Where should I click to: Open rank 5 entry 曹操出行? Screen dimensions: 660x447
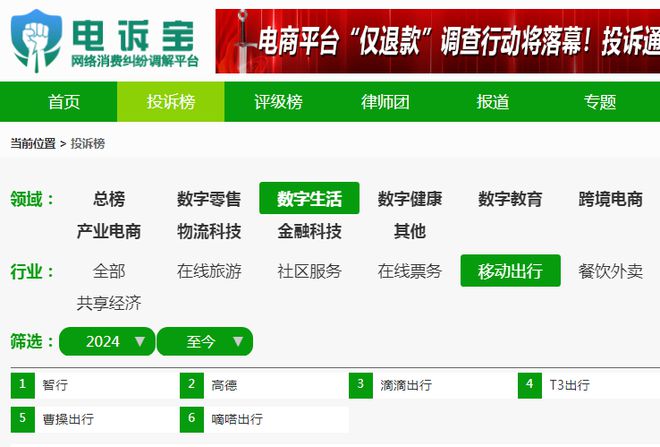(95, 419)
